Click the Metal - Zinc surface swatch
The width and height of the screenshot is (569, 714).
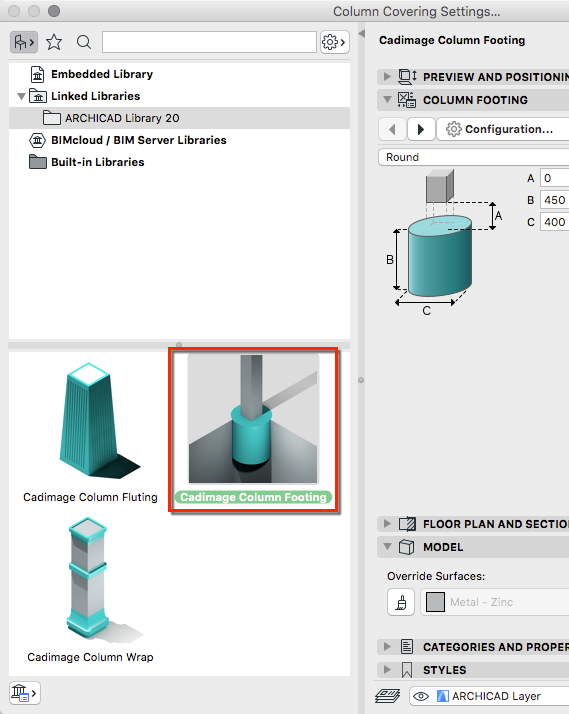coord(435,602)
